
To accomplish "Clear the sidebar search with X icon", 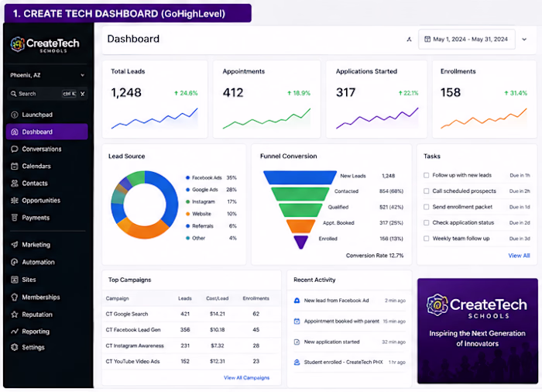I will 83,94.
